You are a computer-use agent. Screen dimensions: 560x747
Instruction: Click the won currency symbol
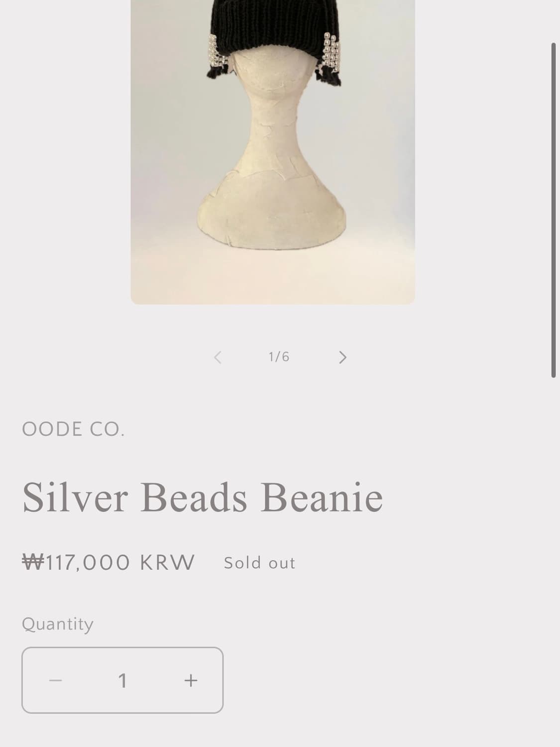pos(33,563)
